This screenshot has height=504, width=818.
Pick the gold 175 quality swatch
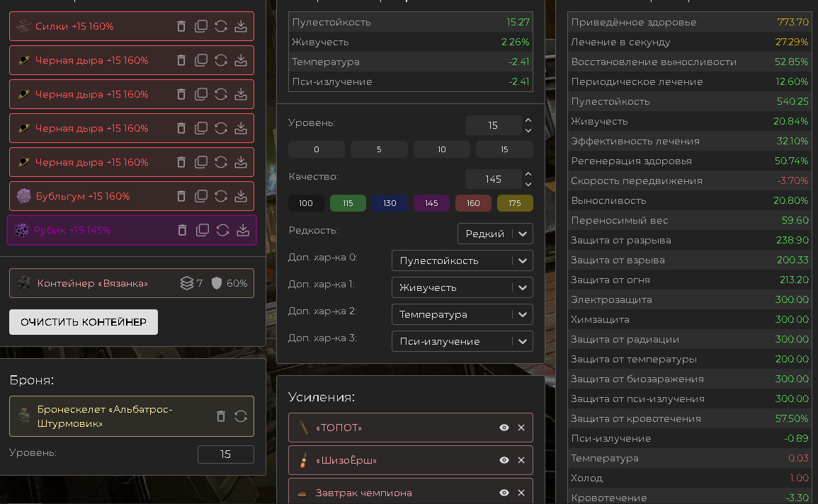(x=515, y=203)
